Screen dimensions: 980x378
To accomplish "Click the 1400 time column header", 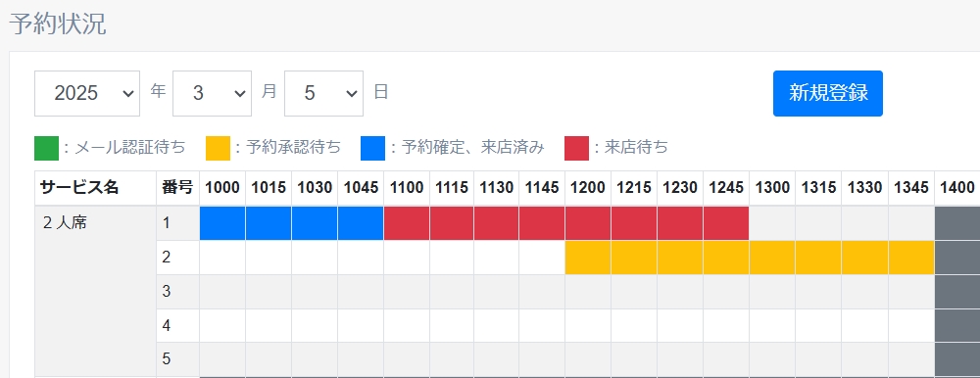I will (957, 187).
